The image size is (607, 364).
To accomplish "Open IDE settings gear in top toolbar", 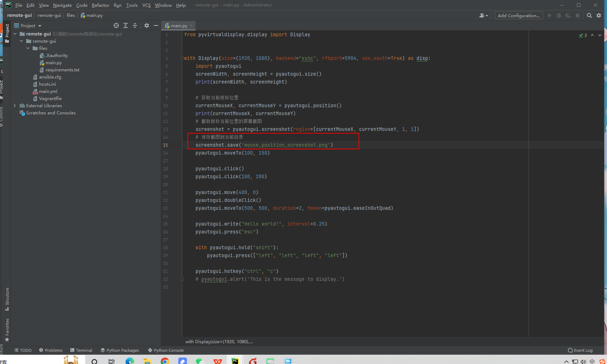I will (x=599, y=15).
